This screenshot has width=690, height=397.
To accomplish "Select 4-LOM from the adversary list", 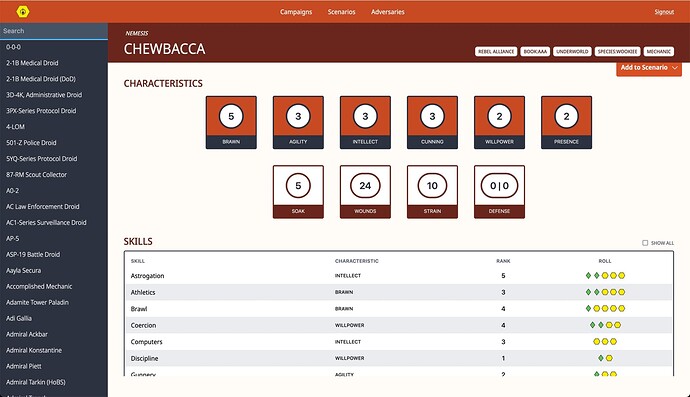I will (x=15, y=127).
